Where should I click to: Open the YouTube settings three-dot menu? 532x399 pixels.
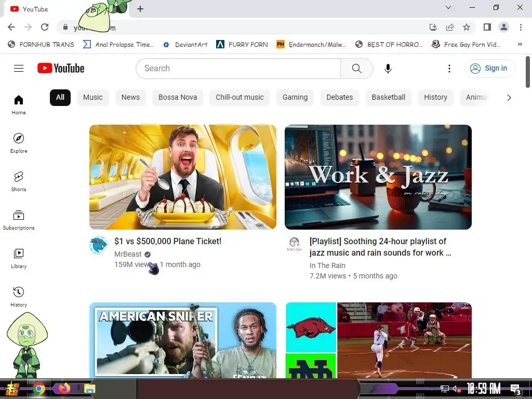(x=449, y=69)
